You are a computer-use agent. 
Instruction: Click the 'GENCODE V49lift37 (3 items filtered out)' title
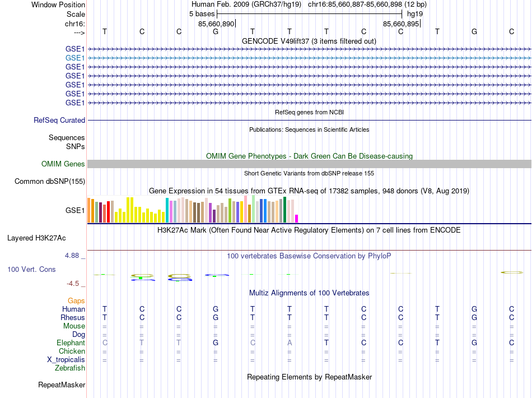point(309,41)
